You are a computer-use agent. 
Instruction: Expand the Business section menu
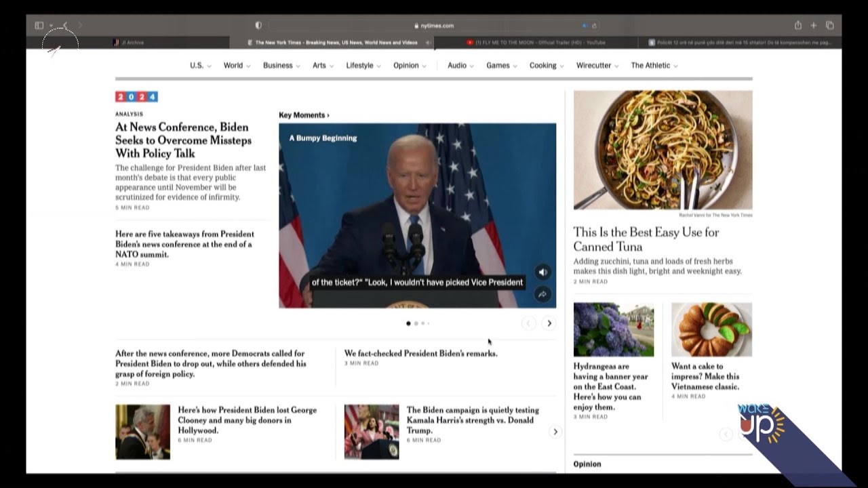(281, 66)
